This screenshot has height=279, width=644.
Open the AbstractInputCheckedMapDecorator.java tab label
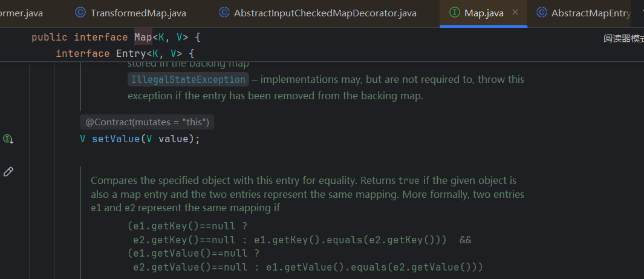pos(325,13)
